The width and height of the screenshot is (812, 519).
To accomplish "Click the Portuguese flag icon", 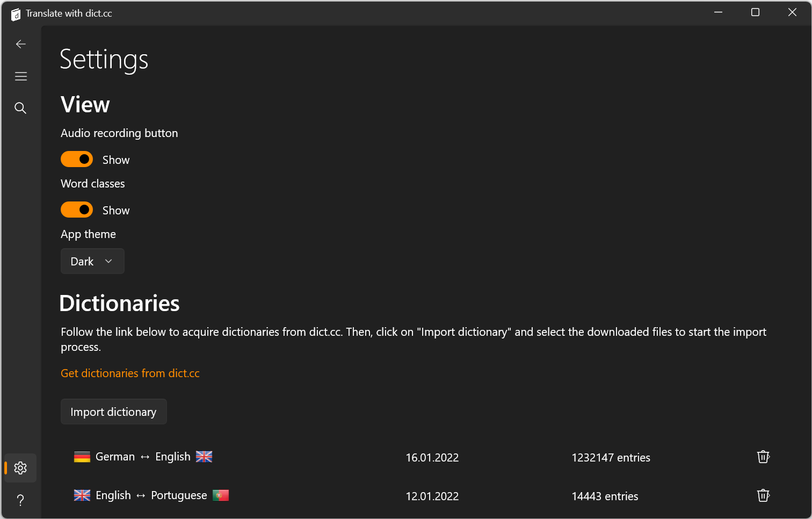I will [x=221, y=495].
